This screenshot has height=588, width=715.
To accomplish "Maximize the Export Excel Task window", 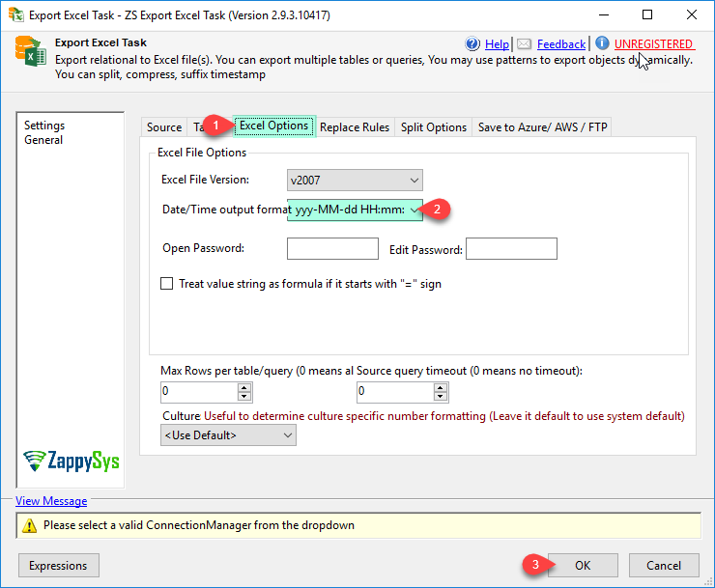I will [647, 15].
